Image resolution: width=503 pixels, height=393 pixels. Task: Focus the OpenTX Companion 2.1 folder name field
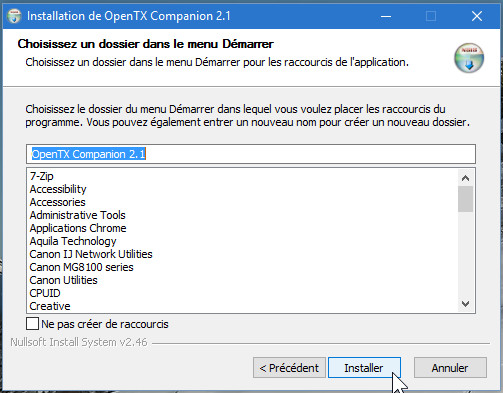[251, 154]
